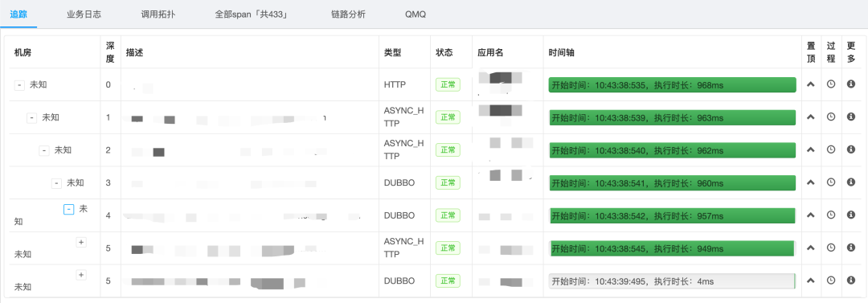This screenshot has width=868, height=303.
Task: Pin to top the 4ms DUBBO row
Action: tap(811, 280)
